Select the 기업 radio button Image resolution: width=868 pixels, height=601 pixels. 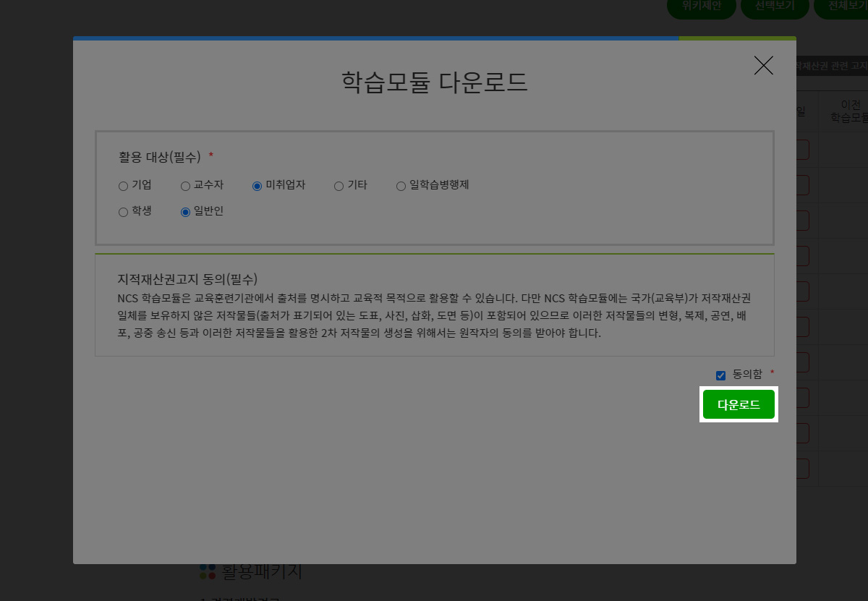coord(123,187)
